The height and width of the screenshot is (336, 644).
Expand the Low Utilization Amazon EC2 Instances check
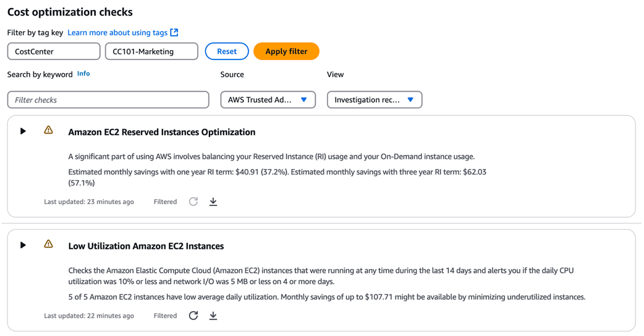(23, 245)
